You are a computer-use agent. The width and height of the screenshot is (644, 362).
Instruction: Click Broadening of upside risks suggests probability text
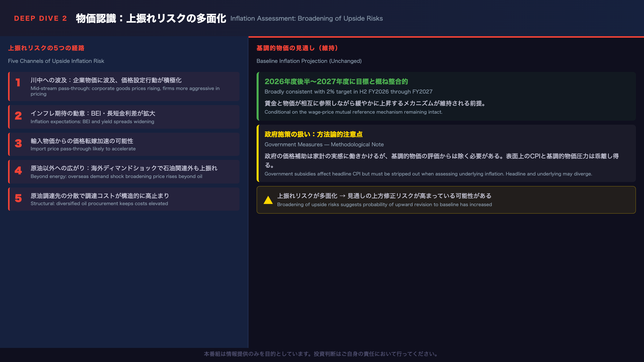[385, 204]
